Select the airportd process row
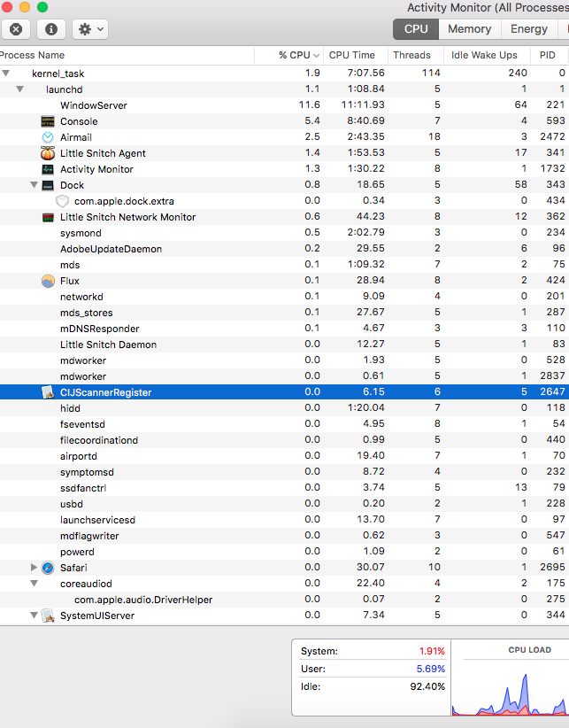The height and width of the screenshot is (728, 569). [x=284, y=456]
